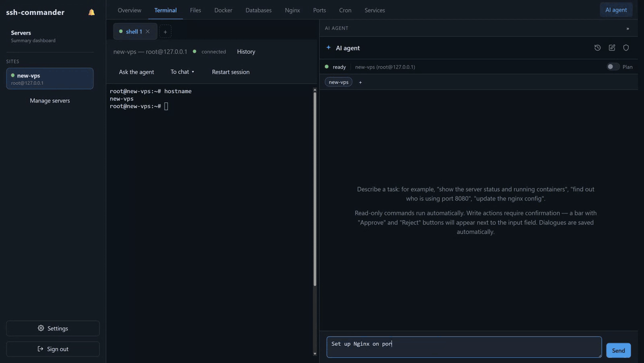This screenshot has height=363, width=644.
Task: Switch to the Overview tab
Action: tap(129, 10)
